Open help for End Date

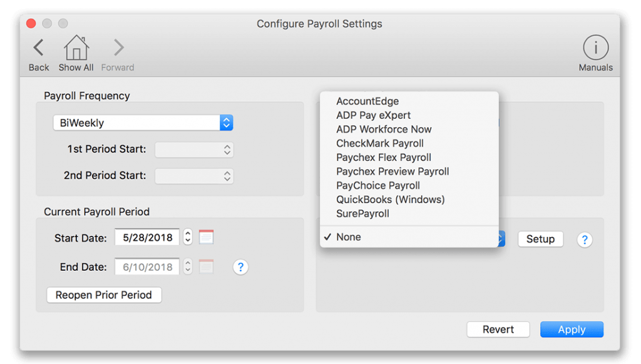coord(240,267)
